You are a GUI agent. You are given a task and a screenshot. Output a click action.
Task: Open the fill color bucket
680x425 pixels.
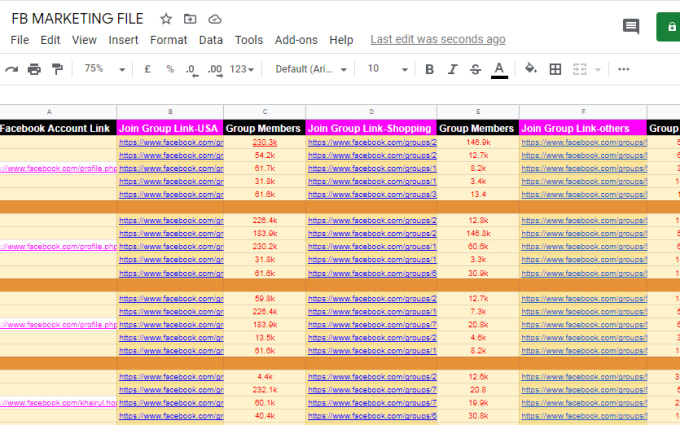[x=531, y=69]
